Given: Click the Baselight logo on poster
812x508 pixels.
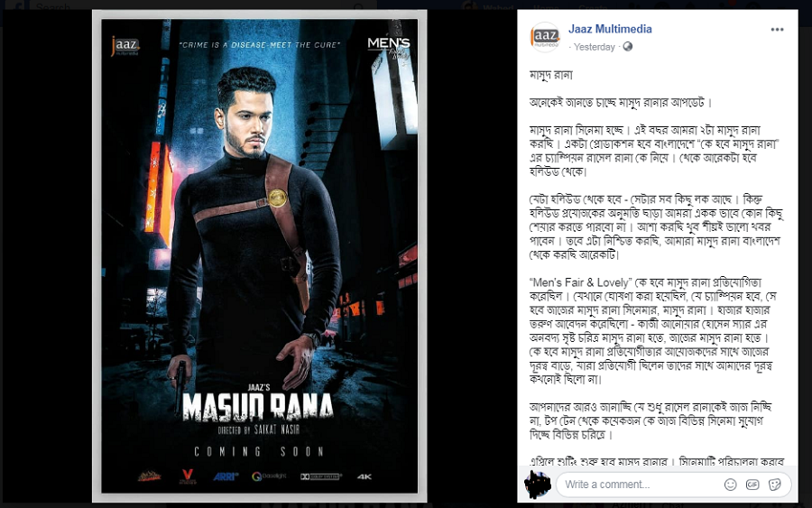Looking at the screenshot, I should (x=269, y=476).
